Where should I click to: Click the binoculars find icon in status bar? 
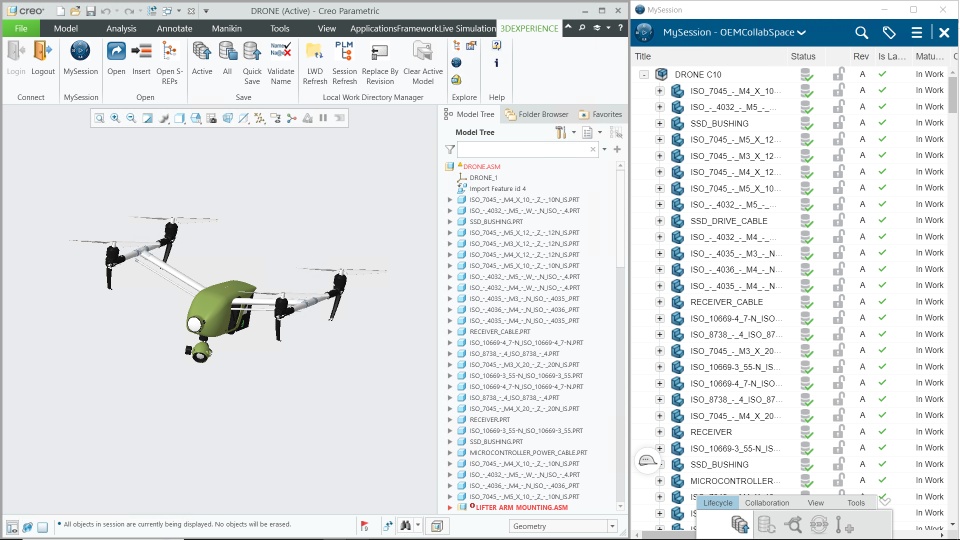click(x=405, y=525)
